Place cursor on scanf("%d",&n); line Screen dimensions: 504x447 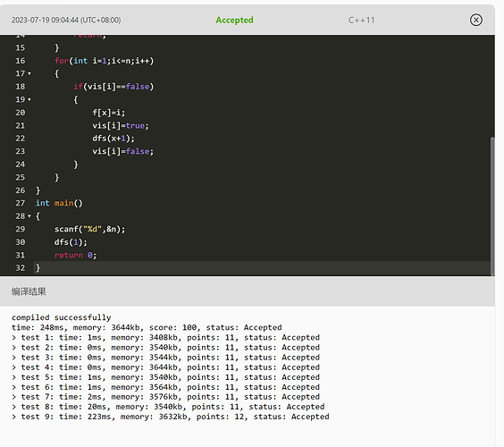coord(89,229)
